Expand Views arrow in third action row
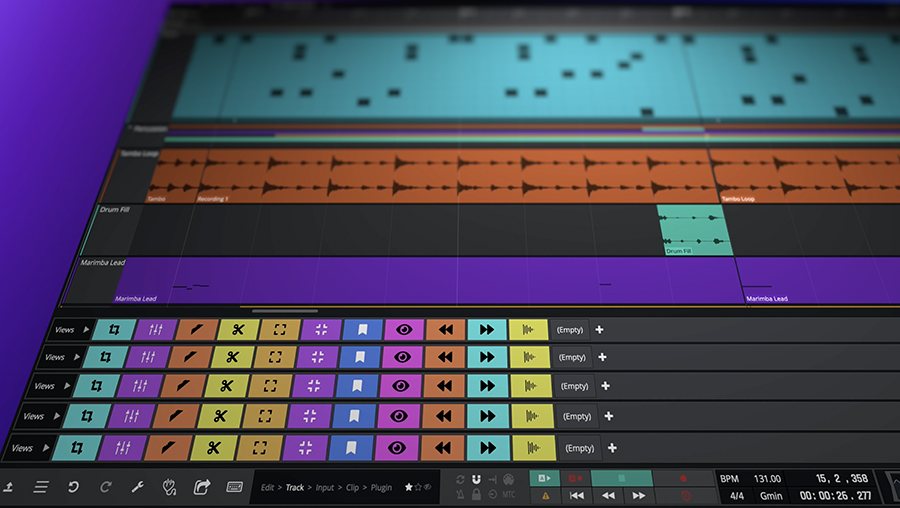The image size is (900, 508). pyautogui.click(x=67, y=386)
